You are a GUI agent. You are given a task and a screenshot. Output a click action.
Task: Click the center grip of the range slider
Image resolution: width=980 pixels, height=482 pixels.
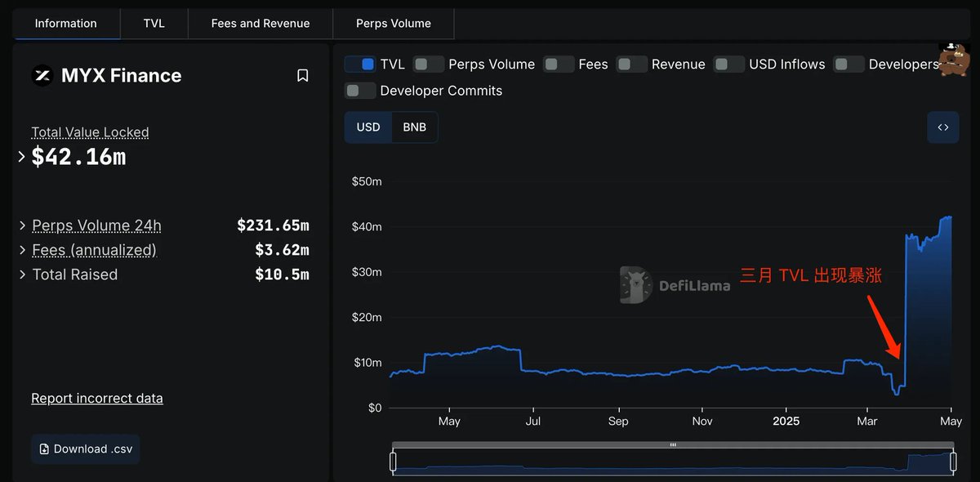click(673, 445)
